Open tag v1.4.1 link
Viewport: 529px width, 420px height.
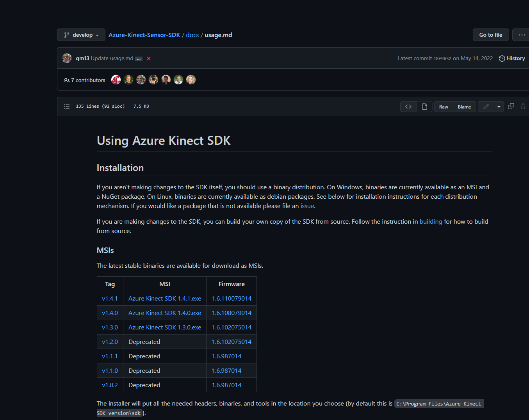110,298
